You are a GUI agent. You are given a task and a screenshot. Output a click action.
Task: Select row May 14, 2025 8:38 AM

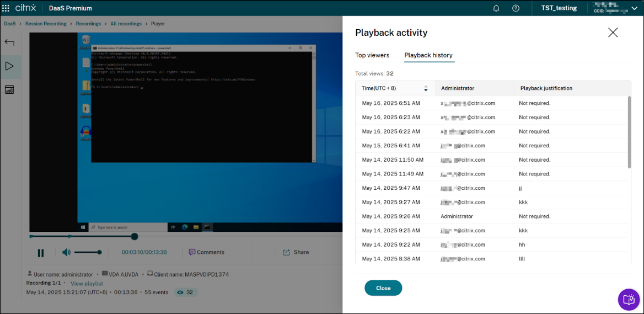point(492,259)
